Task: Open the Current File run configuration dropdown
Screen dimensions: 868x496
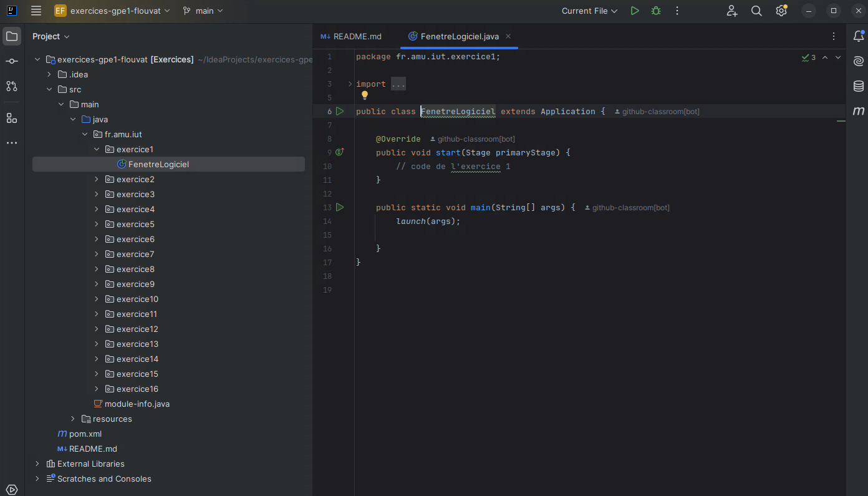Action: pos(589,11)
